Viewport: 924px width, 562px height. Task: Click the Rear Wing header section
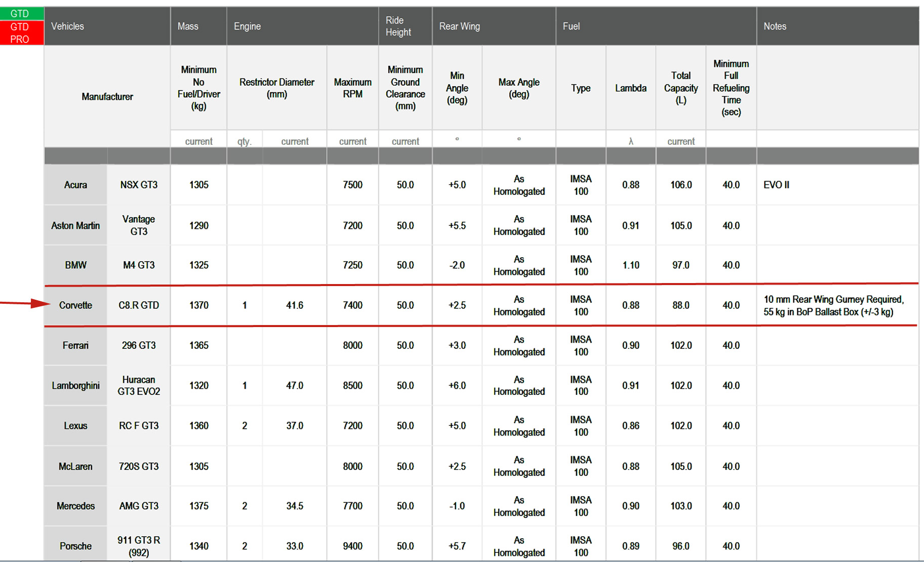coord(459,26)
